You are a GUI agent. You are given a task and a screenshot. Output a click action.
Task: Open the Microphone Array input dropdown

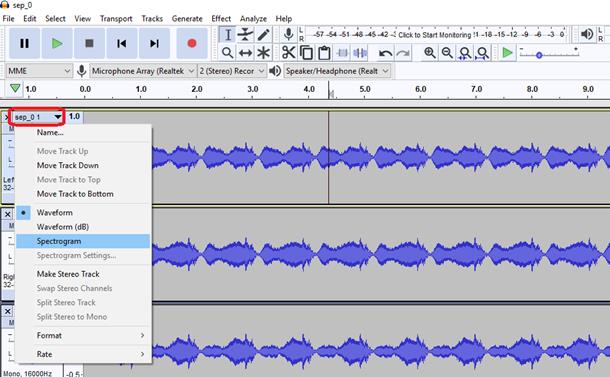pos(143,71)
